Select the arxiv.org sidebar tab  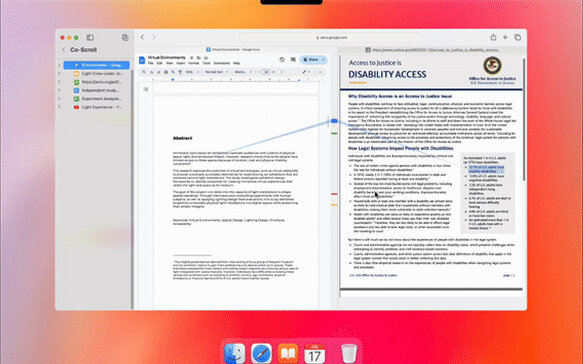(x=97, y=82)
